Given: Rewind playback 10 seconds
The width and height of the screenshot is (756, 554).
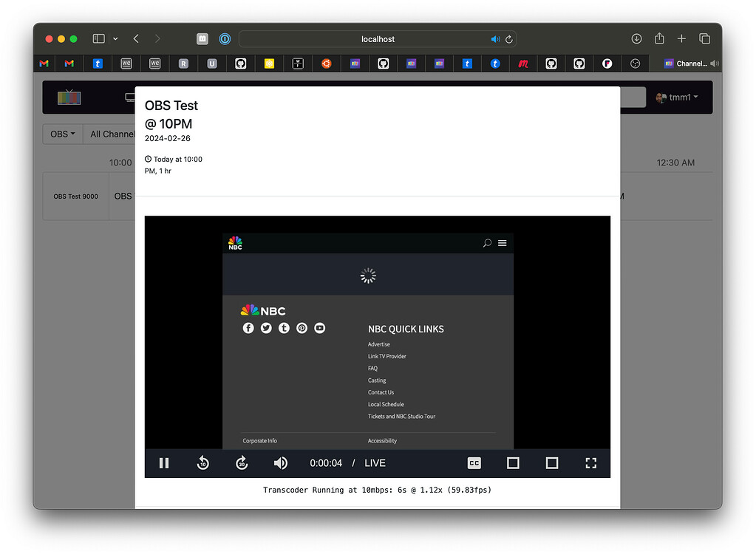Looking at the screenshot, I should pyautogui.click(x=203, y=463).
